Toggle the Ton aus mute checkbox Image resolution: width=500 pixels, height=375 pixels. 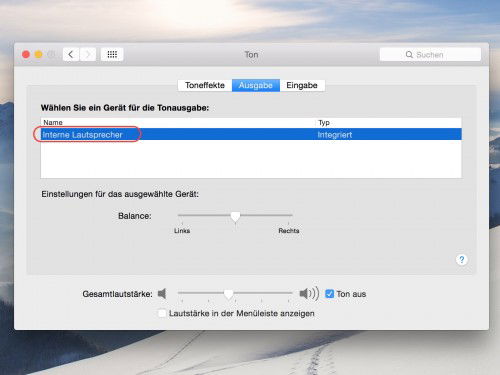click(329, 294)
